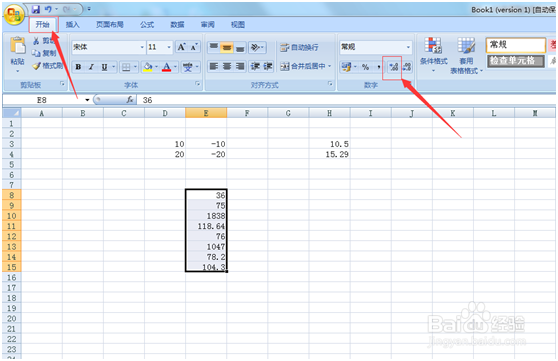558x361 pixels.
Task: Increase font size with large A icon
Action: coord(182,47)
